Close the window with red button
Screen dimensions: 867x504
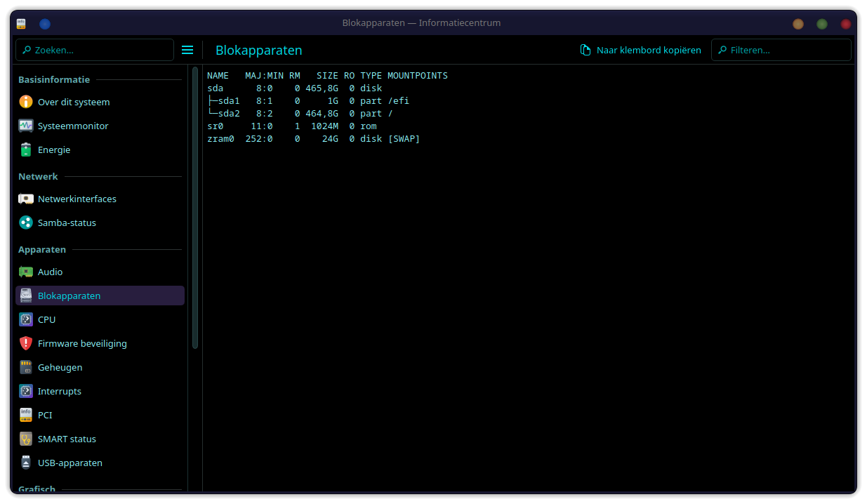[846, 24]
